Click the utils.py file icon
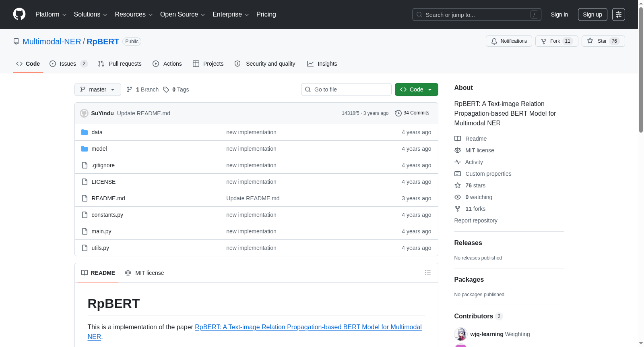Viewport: 644px width, 347px height. tap(85, 248)
